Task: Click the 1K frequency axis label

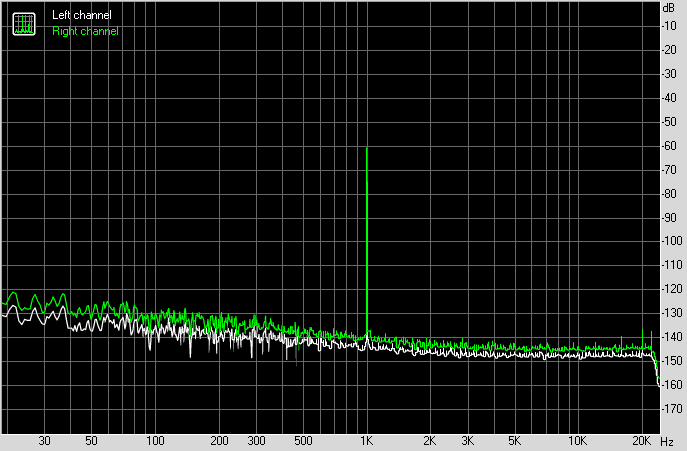Action: (367, 441)
